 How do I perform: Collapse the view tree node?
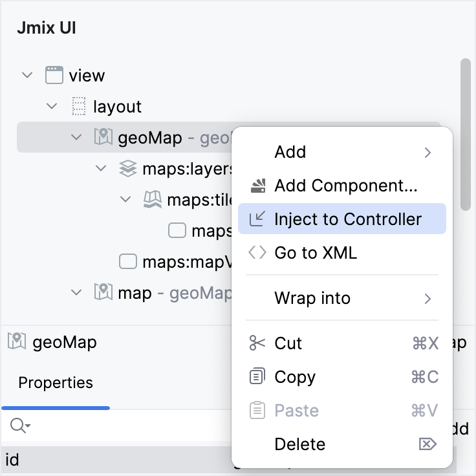tap(27, 75)
